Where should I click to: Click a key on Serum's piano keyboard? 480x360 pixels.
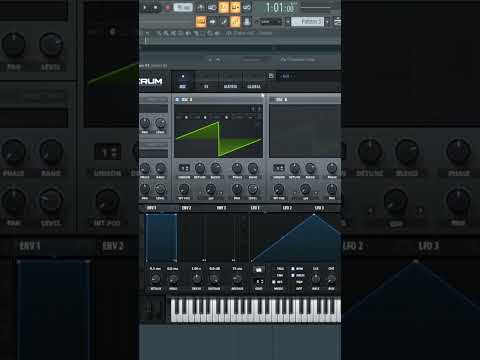tap(256, 310)
